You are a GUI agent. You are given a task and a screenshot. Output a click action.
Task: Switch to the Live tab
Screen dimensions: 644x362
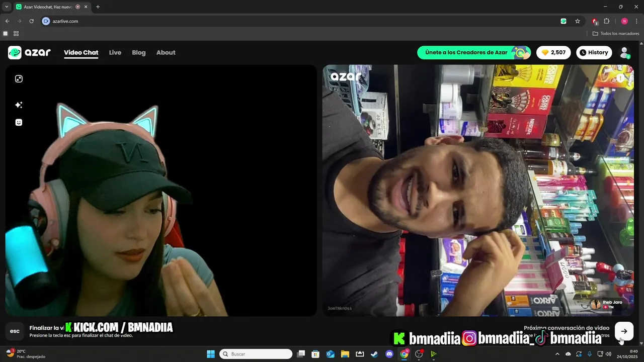(x=115, y=52)
